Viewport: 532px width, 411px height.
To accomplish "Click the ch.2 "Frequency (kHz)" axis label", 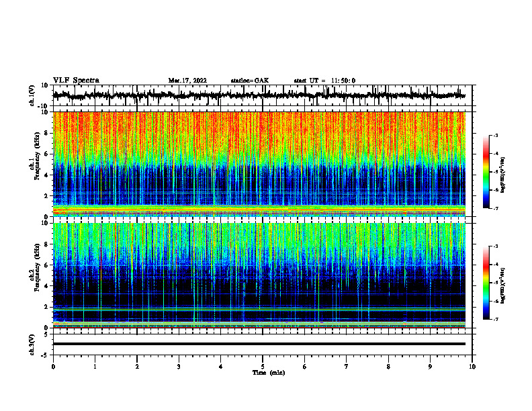I will coord(37,267).
